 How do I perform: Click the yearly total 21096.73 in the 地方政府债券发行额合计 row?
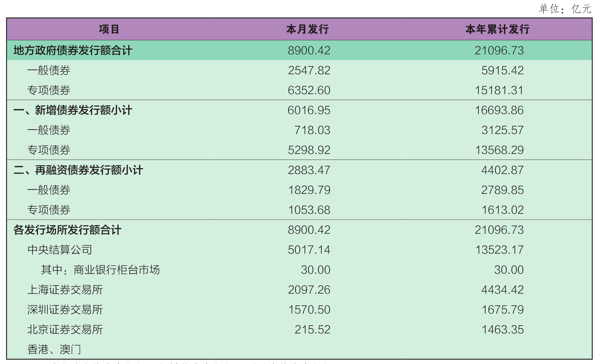tap(499, 51)
